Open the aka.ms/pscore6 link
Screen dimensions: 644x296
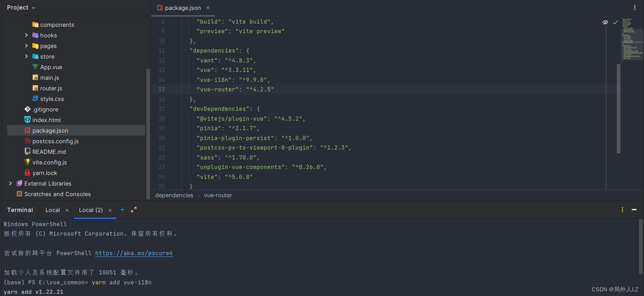click(x=134, y=253)
